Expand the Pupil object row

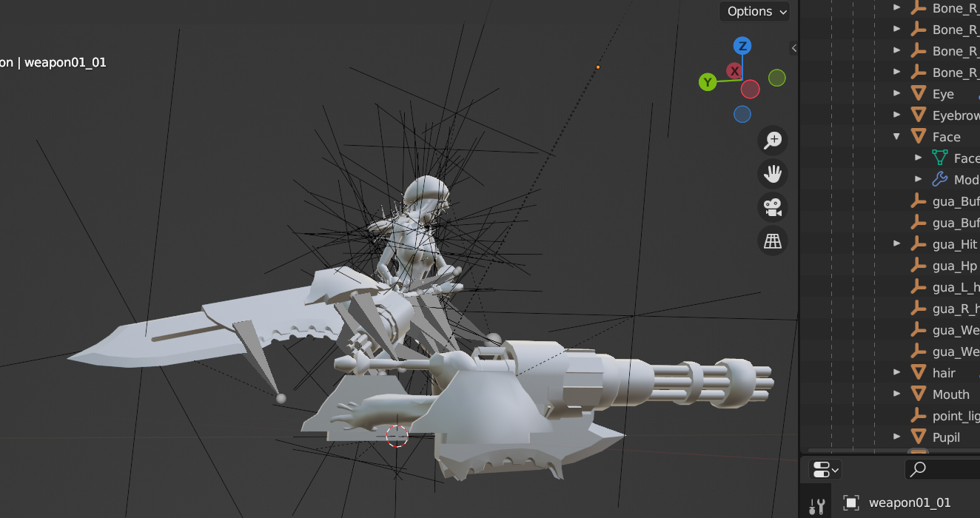tap(897, 437)
